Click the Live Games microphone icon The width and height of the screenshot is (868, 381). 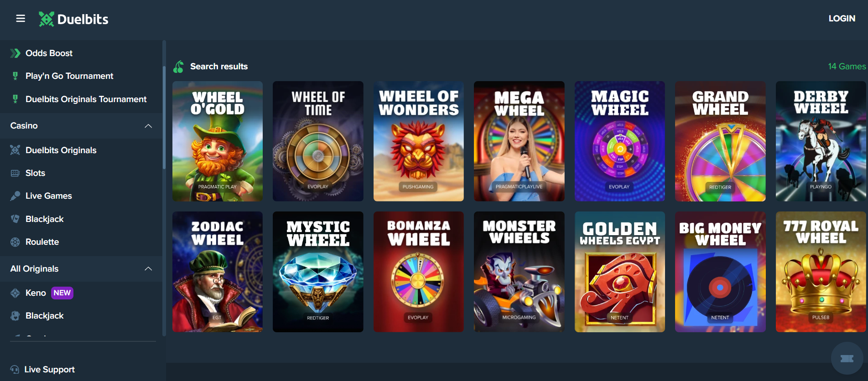15,196
